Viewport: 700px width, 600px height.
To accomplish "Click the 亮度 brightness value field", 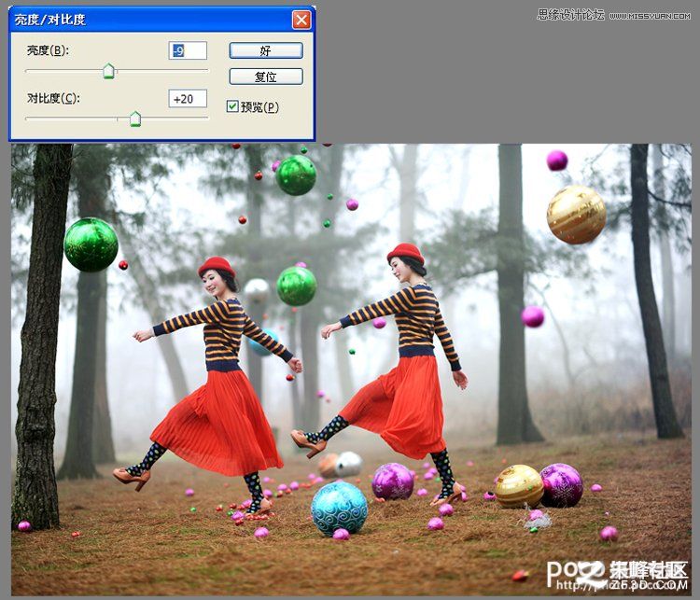I will 188,50.
